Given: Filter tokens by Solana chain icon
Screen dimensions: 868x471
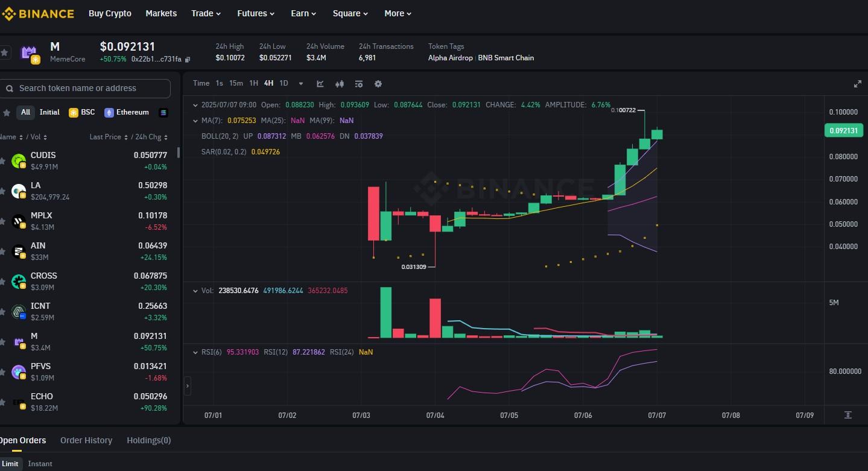Looking at the screenshot, I should click(163, 112).
